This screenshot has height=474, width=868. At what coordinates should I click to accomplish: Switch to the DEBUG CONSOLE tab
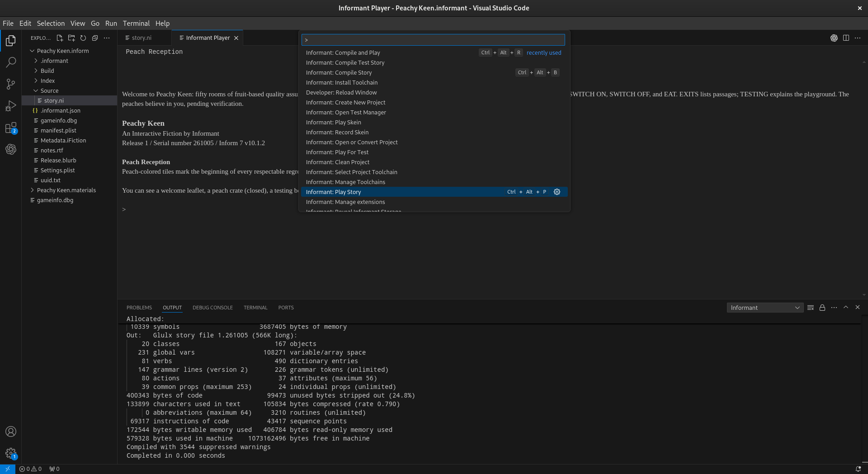[212, 308]
